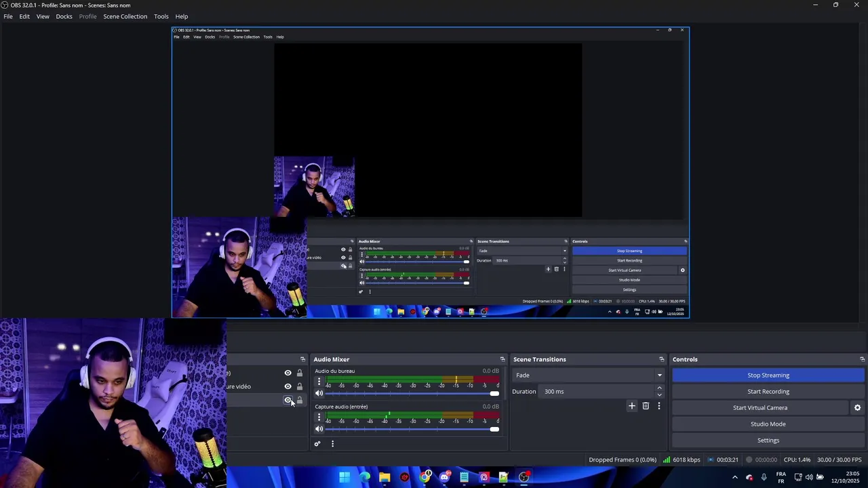Pop out the Scene Transitions dock
Screen dimensions: 868x488
click(662, 359)
